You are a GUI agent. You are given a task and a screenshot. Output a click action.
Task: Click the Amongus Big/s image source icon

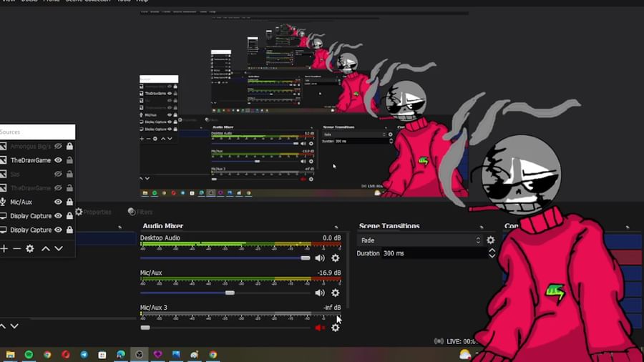pos(3,146)
